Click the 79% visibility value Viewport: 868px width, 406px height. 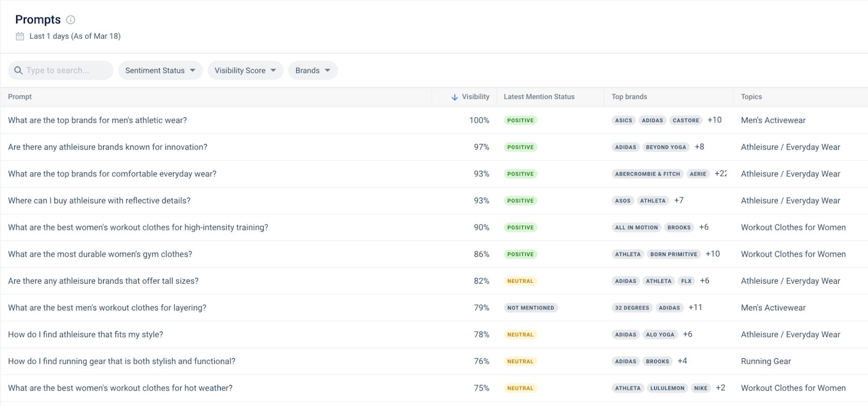pyautogui.click(x=481, y=308)
